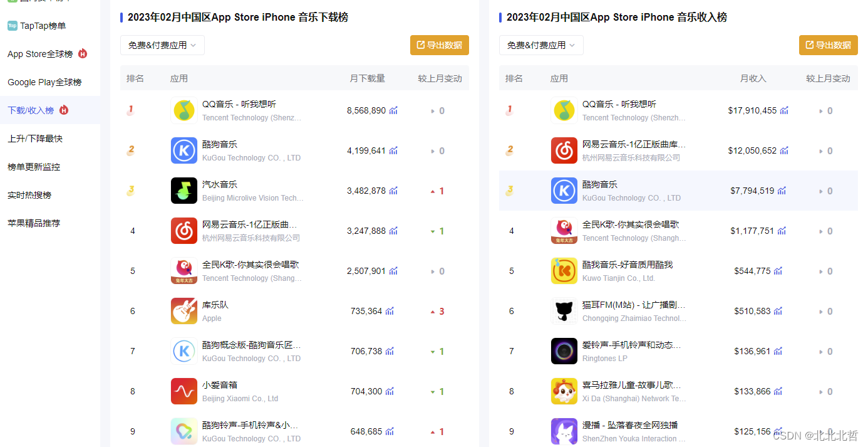
Task: Open 全民K歌 link in revenue chart
Action: point(631,224)
